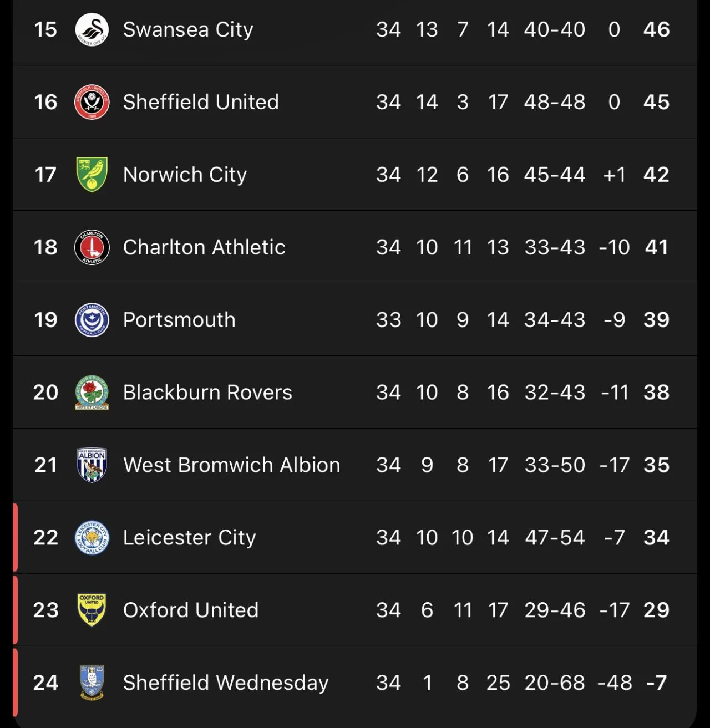Tap the Oxford United ox crest
The image size is (710, 728).
92,610
